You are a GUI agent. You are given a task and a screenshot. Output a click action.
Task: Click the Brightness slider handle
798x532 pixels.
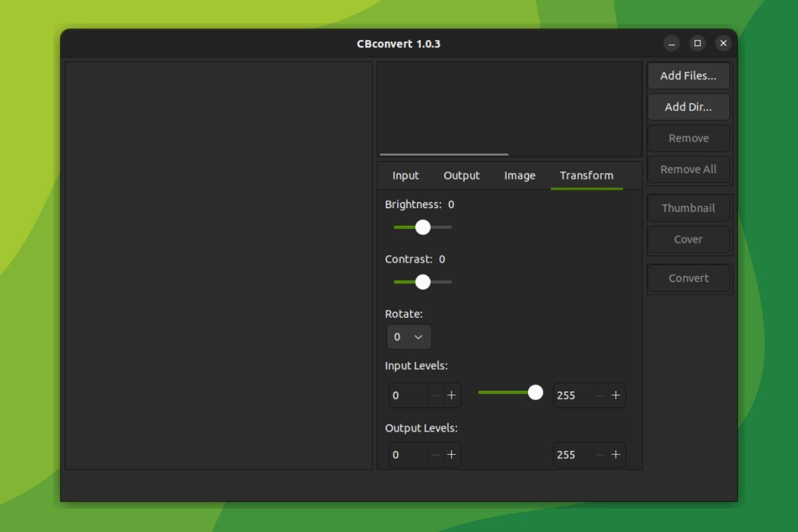tap(423, 227)
